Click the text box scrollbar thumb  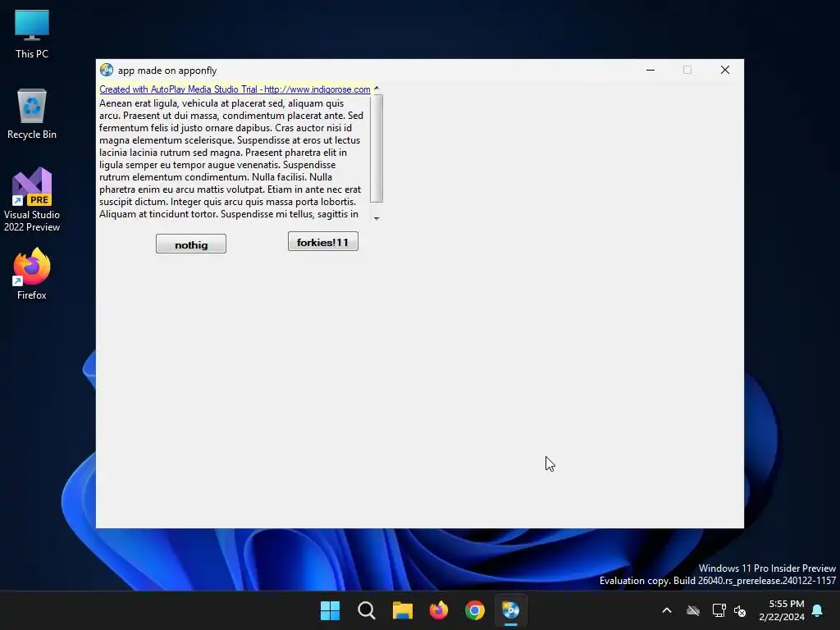point(377,148)
